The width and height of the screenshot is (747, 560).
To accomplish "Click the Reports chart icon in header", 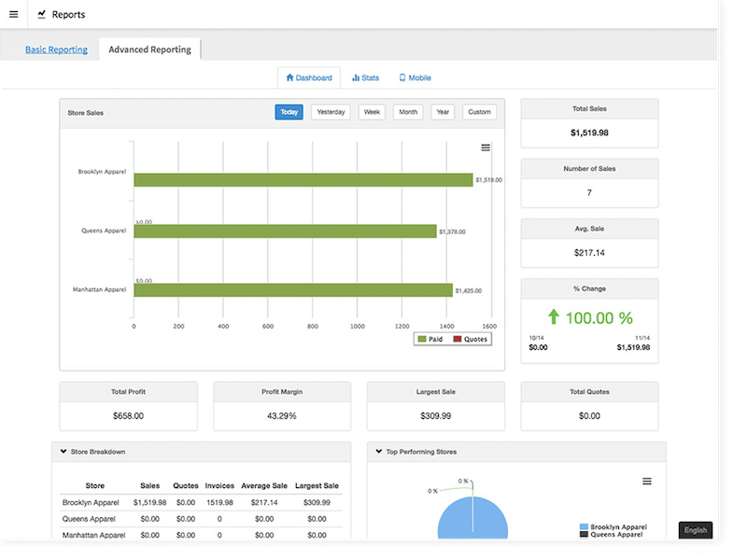I will click(41, 14).
